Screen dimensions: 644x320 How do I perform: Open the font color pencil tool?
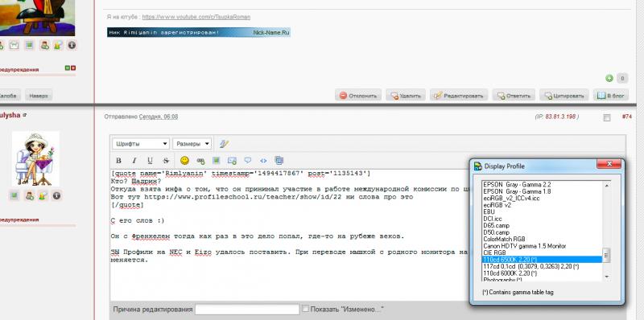224,144
